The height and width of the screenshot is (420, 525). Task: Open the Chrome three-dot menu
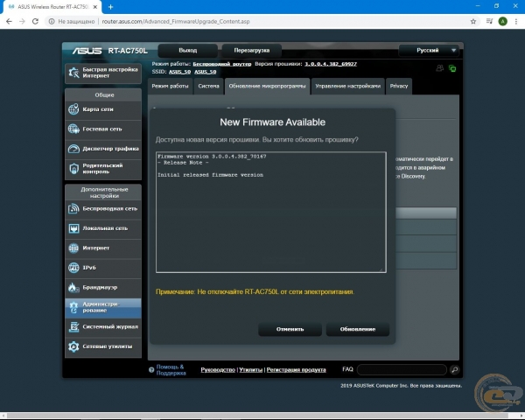(516, 21)
